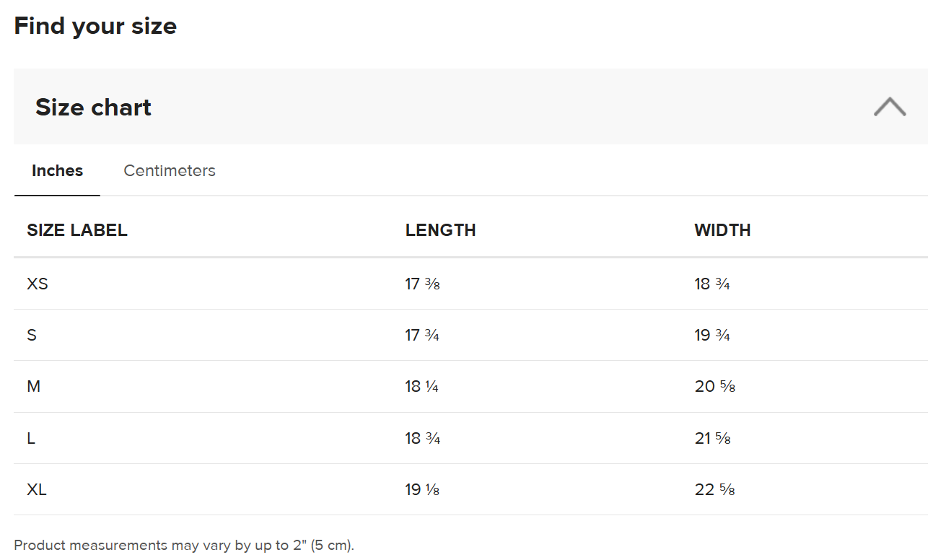This screenshot has width=946, height=560.
Task: Click the WIDTH column header
Action: (722, 230)
